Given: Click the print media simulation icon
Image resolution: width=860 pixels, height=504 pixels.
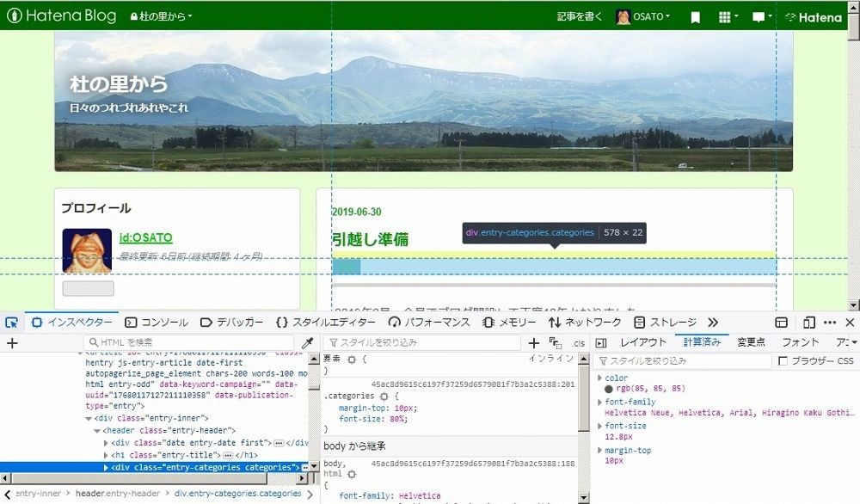Looking at the screenshot, I should pyautogui.click(x=600, y=341).
